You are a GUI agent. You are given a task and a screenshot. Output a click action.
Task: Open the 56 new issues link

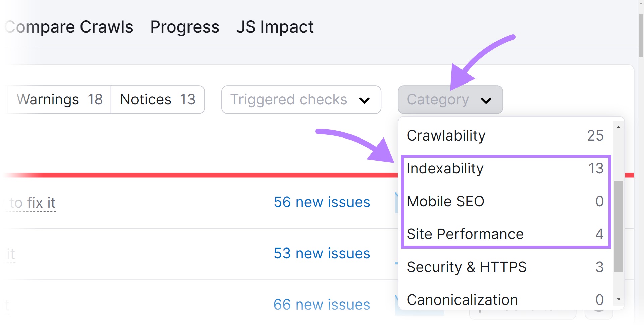pos(322,202)
